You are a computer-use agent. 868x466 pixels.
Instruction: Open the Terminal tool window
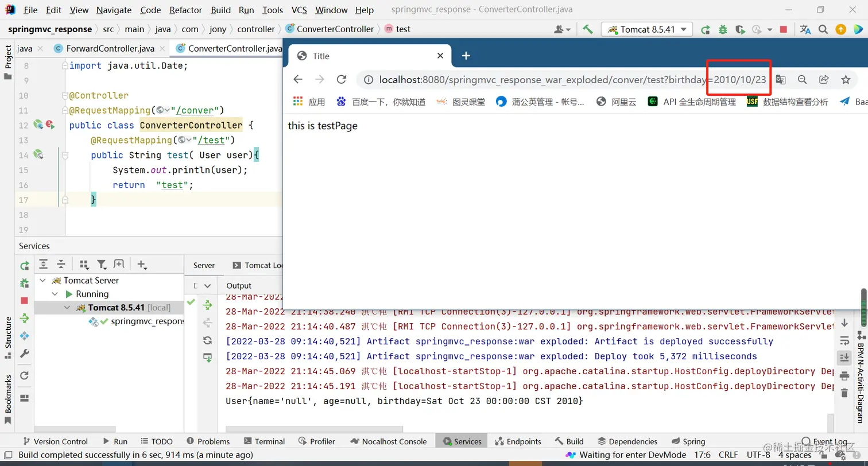[x=264, y=441]
